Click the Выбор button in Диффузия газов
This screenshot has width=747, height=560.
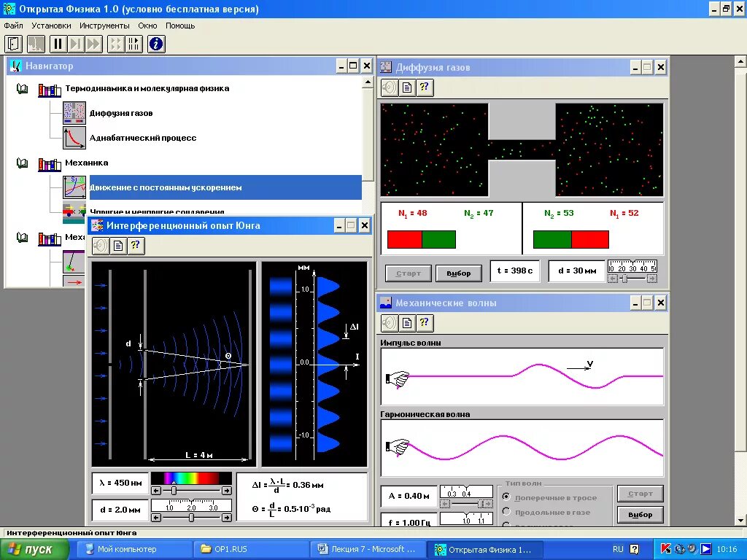pyautogui.click(x=459, y=273)
